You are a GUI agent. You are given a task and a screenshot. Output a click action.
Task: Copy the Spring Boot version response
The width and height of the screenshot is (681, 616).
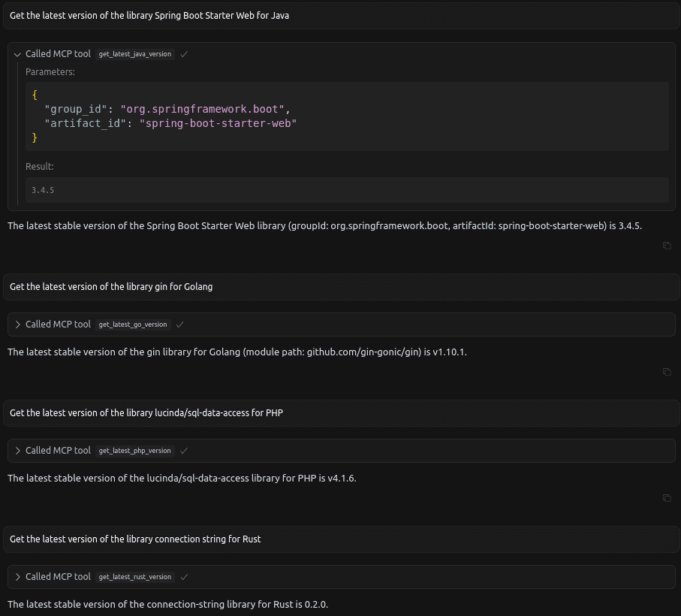point(667,246)
